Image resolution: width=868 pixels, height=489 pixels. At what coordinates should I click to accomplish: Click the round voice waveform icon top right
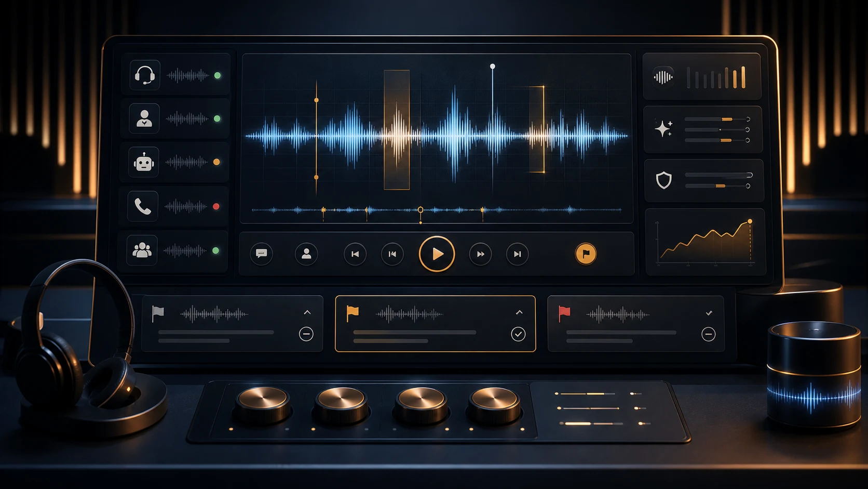(x=663, y=77)
